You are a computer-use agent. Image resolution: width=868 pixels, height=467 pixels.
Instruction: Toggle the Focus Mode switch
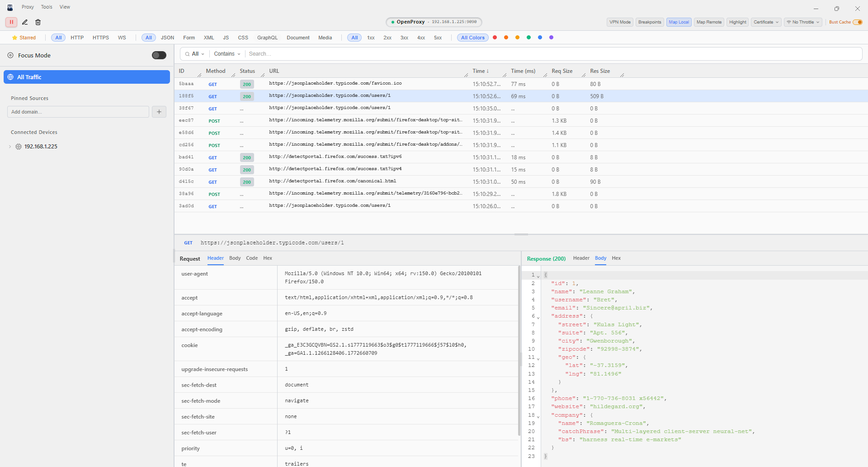click(x=159, y=55)
